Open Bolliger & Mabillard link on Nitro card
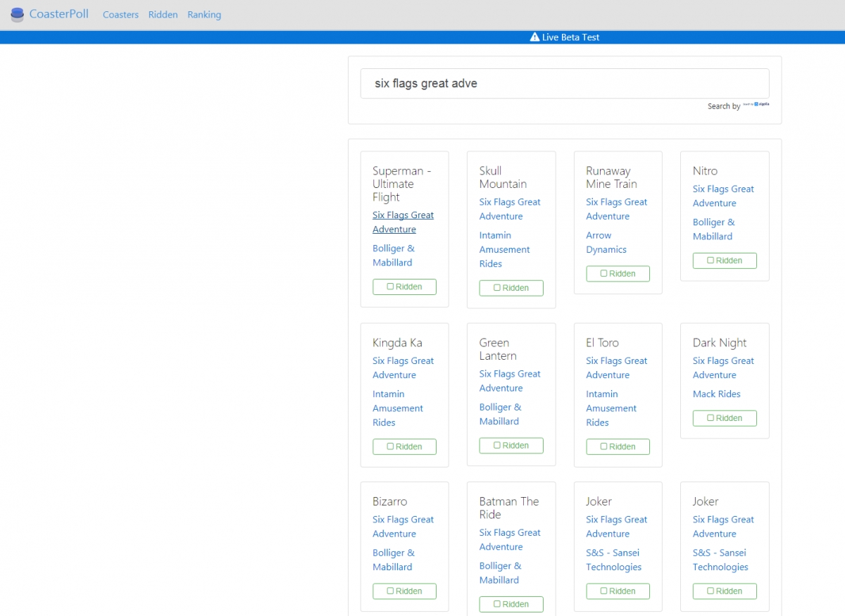 coord(714,230)
